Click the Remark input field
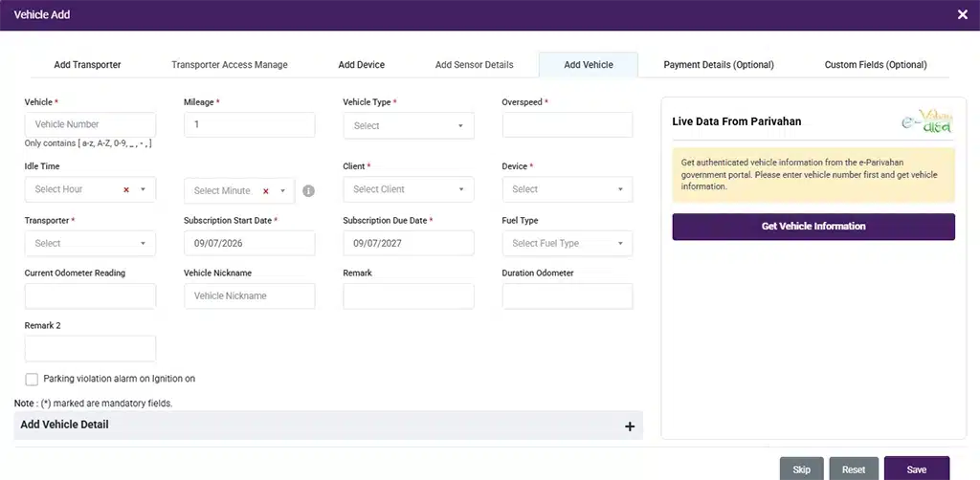The height and width of the screenshot is (480, 980). pyautogui.click(x=409, y=296)
